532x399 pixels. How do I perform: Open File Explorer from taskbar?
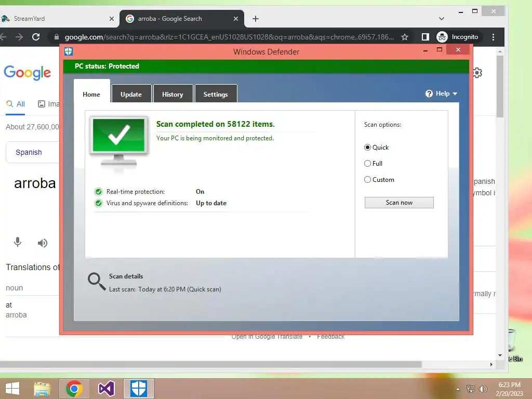(x=42, y=389)
